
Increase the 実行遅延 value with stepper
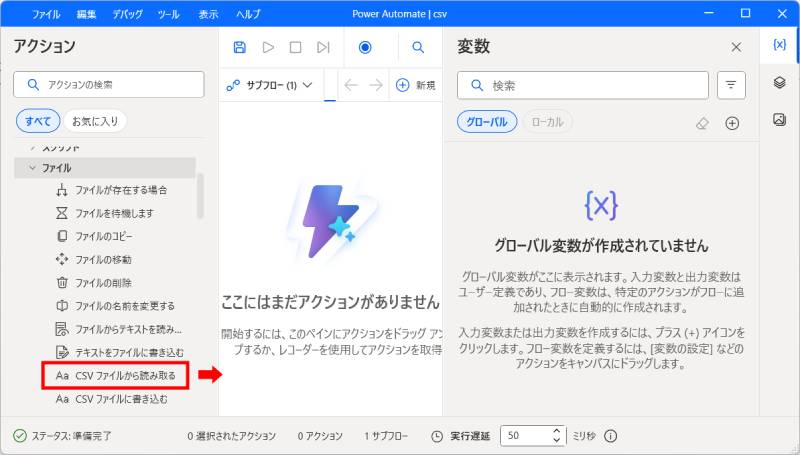pyautogui.click(x=558, y=431)
